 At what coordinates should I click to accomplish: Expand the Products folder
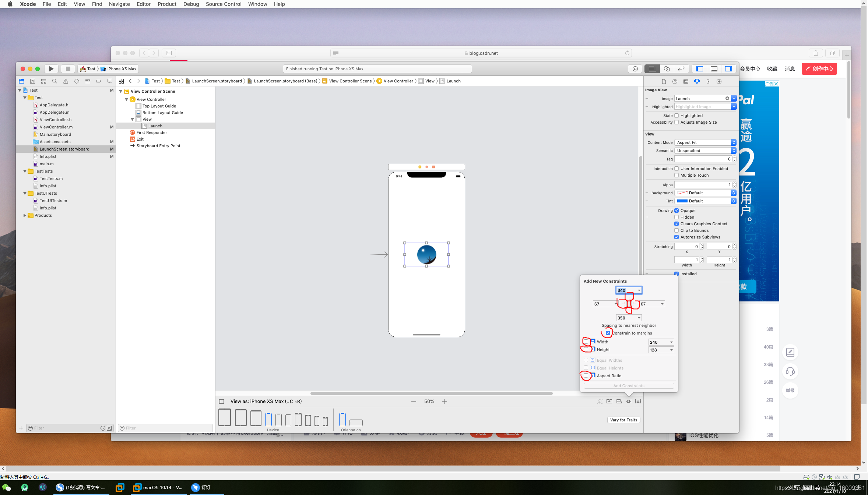tap(25, 215)
